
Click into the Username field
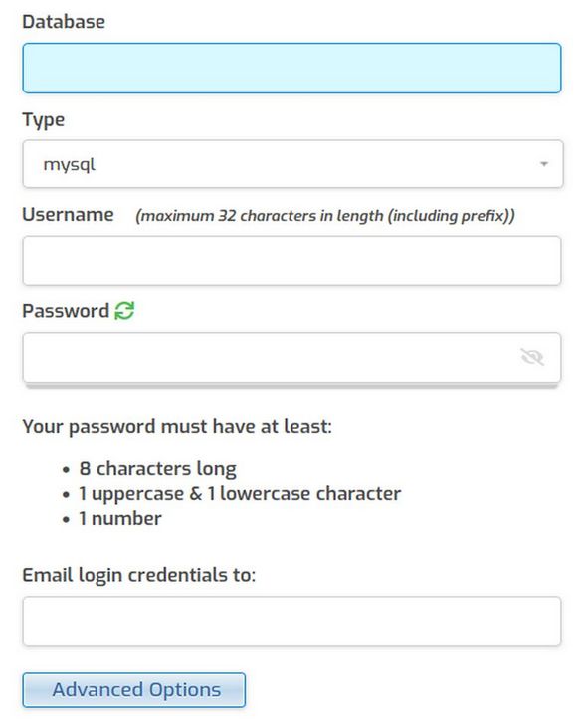pyautogui.click(x=291, y=261)
